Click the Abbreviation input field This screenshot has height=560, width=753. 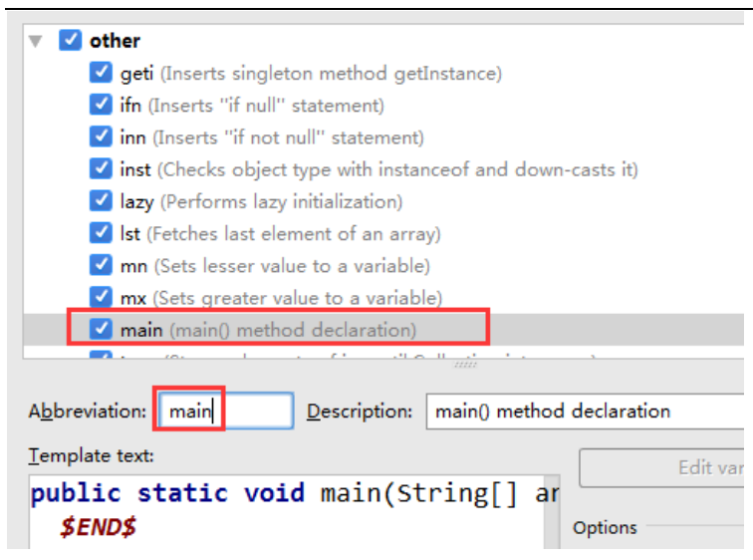tap(226, 411)
